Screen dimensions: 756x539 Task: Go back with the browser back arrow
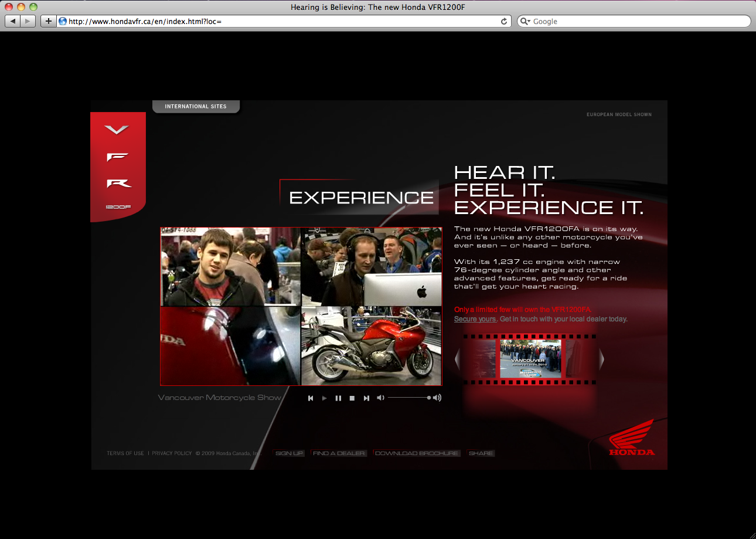pos(13,21)
